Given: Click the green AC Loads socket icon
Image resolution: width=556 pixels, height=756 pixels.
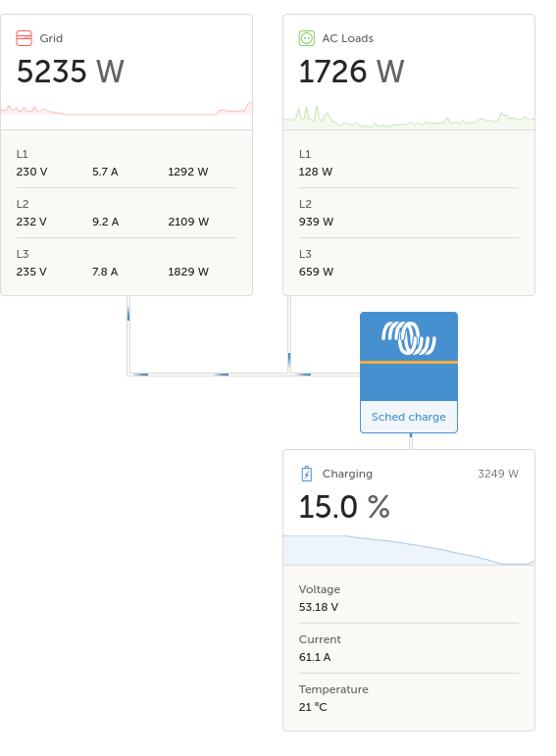Looking at the screenshot, I should [x=307, y=38].
